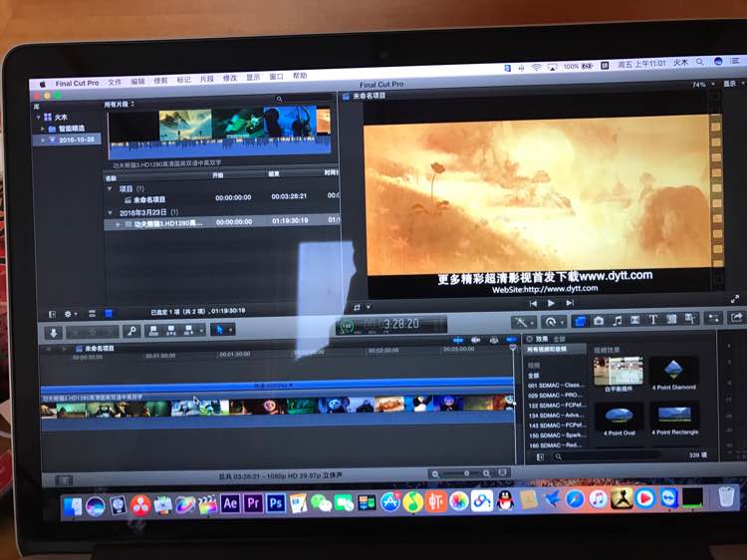Collapse the 火木 library
Viewport: 747px width, 560px height.
pyautogui.click(x=38, y=118)
